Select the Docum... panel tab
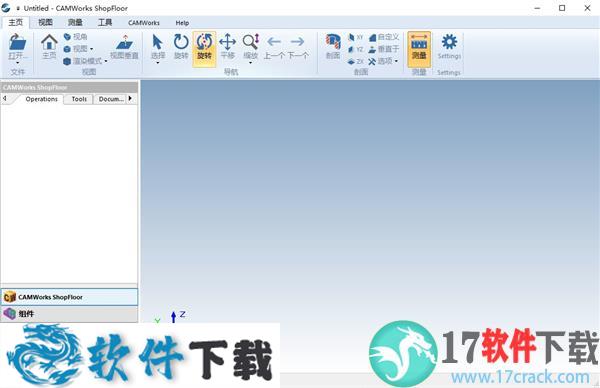This screenshot has height=388, width=600. click(x=111, y=99)
